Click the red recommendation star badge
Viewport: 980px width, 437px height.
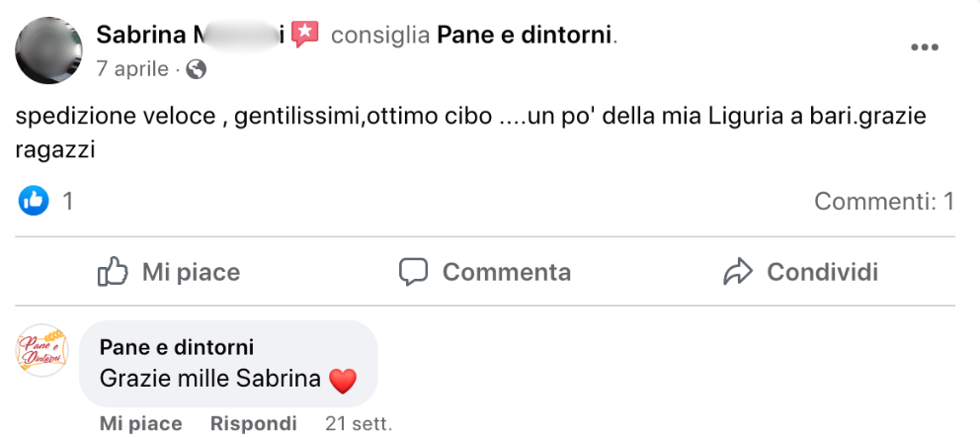click(305, 36)
